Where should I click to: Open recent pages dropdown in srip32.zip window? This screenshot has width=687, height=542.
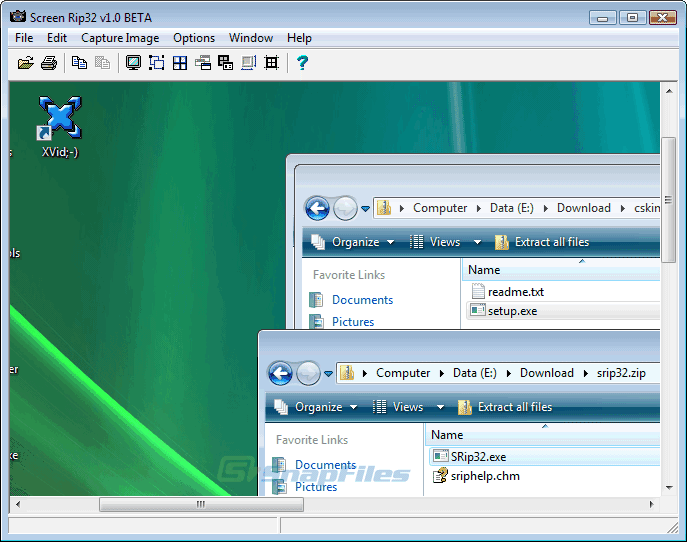(x=329, y=374)
